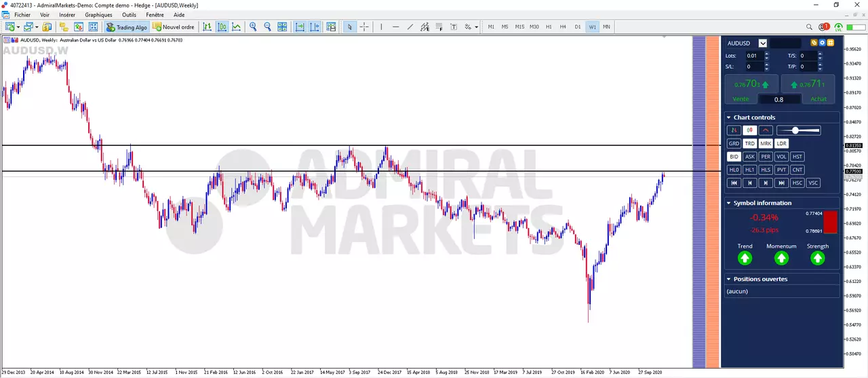
Task: Toggle the TRD chart control
Action: click(749, 143)
